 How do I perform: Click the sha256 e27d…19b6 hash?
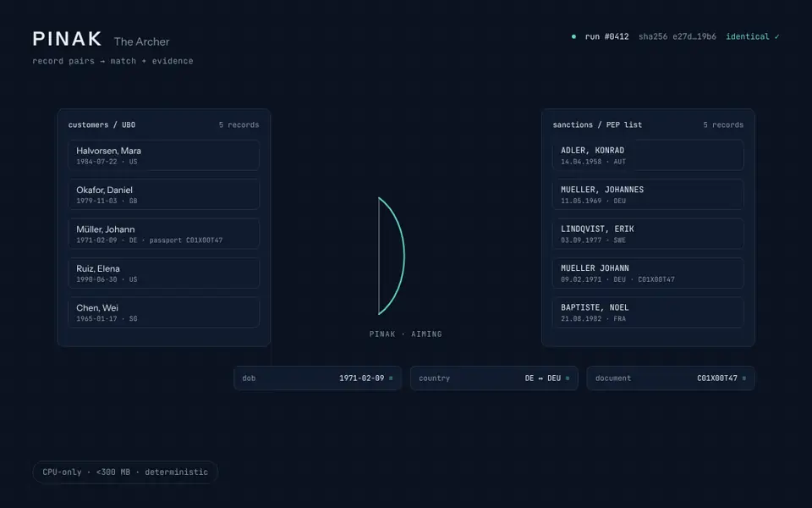point(677,36)
